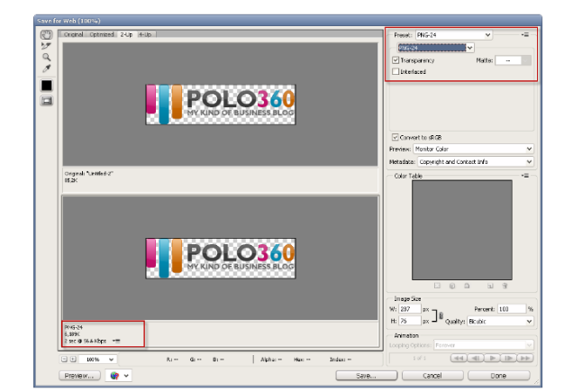
Task: Click the original image preview pane
Action: [220, 105]
